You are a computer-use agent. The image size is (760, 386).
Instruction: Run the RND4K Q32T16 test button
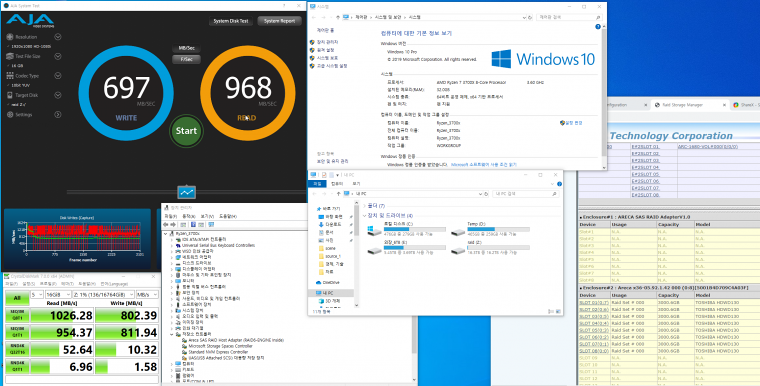click(x=17, y=350)
